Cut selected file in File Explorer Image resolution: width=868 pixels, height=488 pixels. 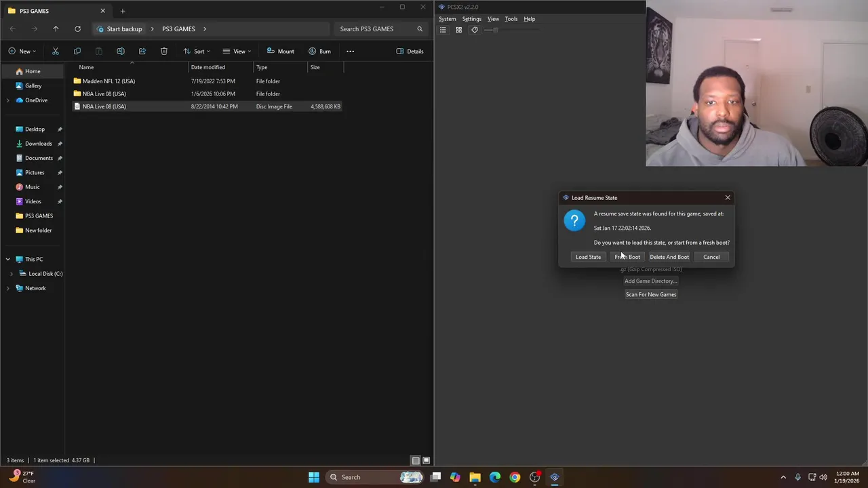(56, 52)
